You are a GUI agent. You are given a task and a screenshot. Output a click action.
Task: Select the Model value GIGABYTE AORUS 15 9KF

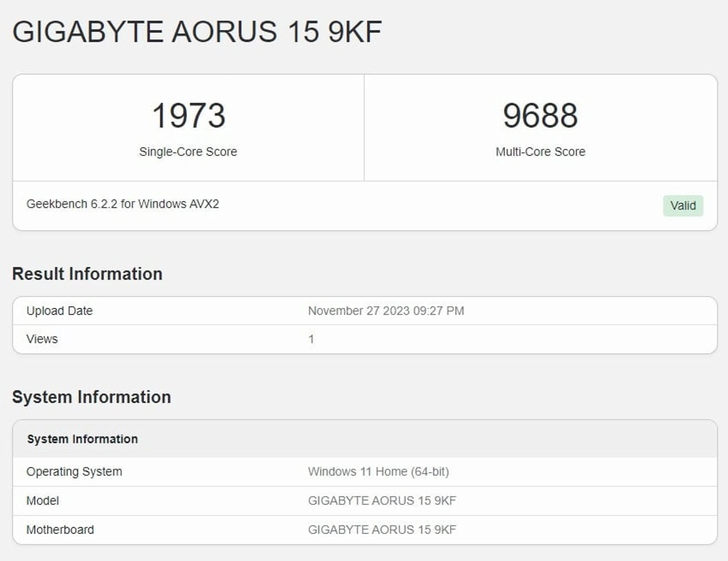pyautogui.click(x=382, y=501)
